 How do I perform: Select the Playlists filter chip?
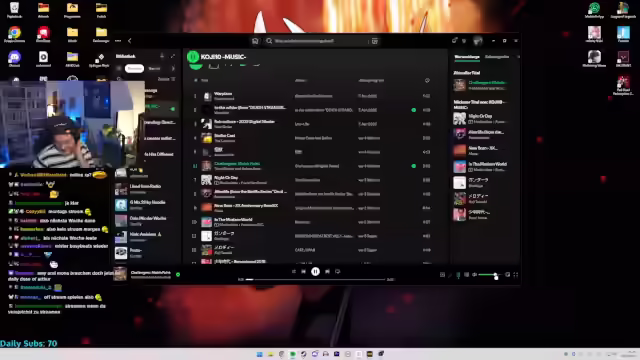click(x=134, y=69)
